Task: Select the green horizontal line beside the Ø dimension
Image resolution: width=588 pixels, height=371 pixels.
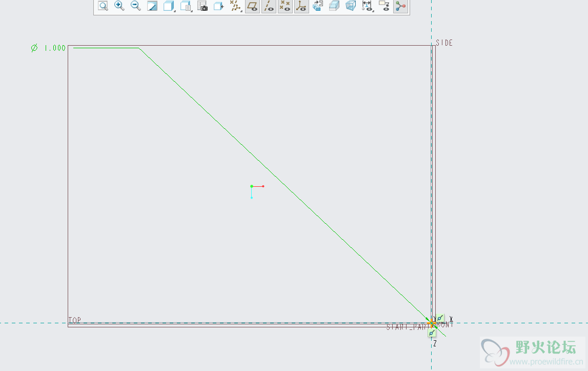Action: [x=106, y=48]
